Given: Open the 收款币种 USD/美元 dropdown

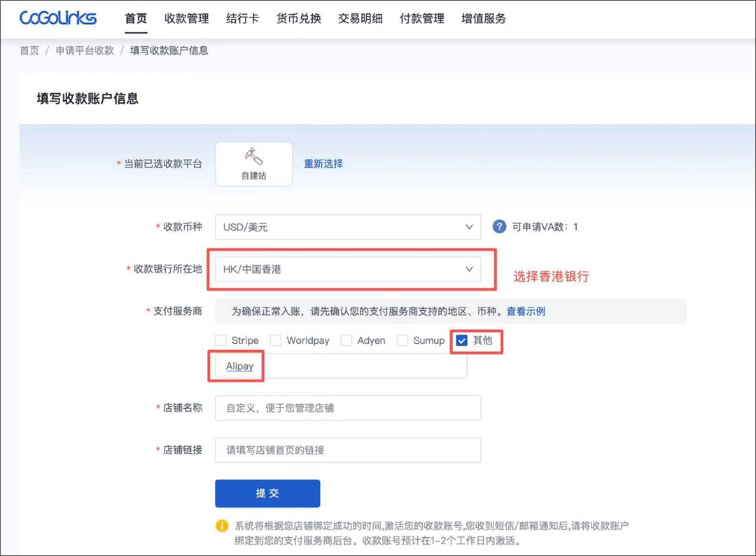Looking at the screenshot, I should pyautogui.click(x=348, y=227).
